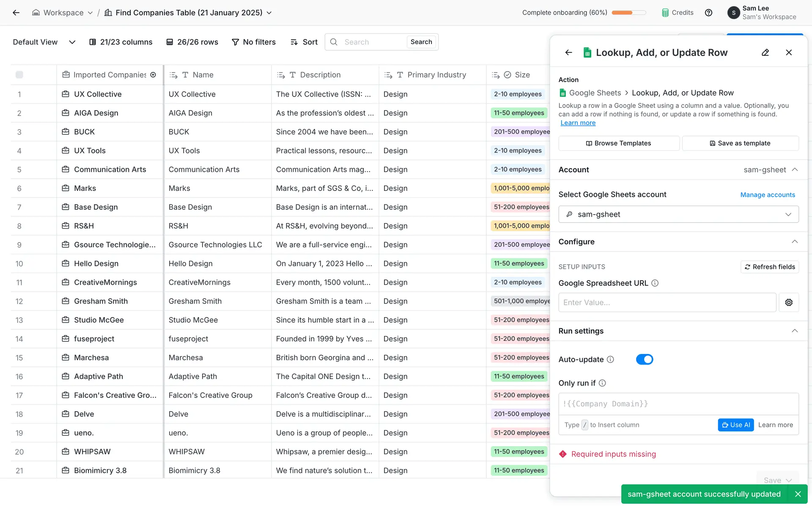Turn off the Auto-update toggle

point(644,359)
